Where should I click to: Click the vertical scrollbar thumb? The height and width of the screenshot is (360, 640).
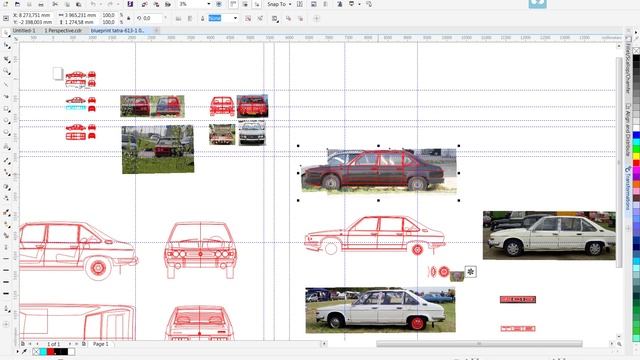(619, 161)
